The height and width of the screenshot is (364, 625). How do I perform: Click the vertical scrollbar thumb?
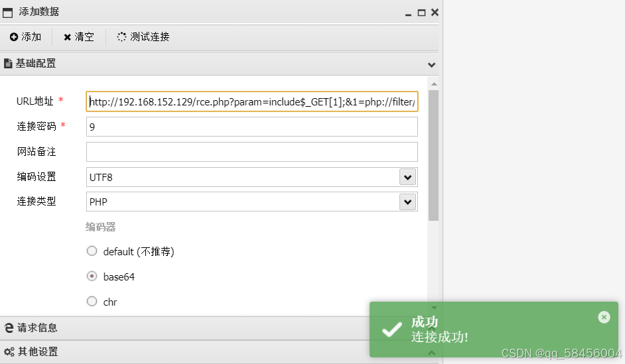pyautogui.click(x=434, y=155)
